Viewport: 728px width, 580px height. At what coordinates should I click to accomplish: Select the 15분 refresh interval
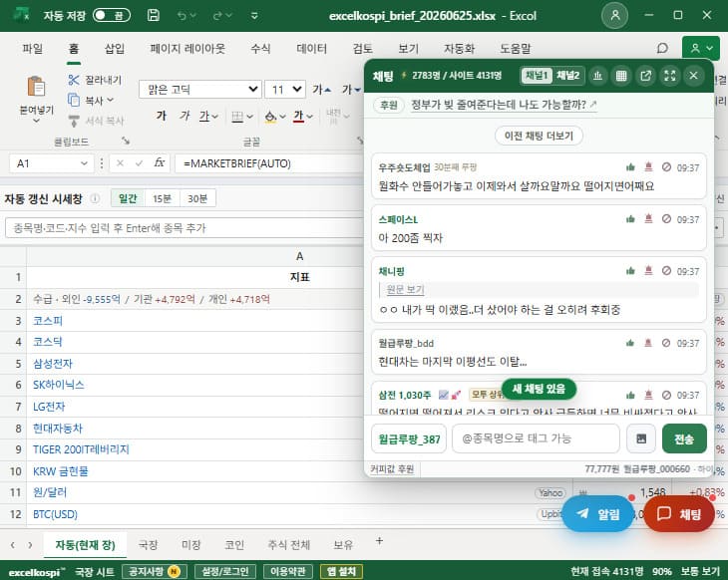162,198
